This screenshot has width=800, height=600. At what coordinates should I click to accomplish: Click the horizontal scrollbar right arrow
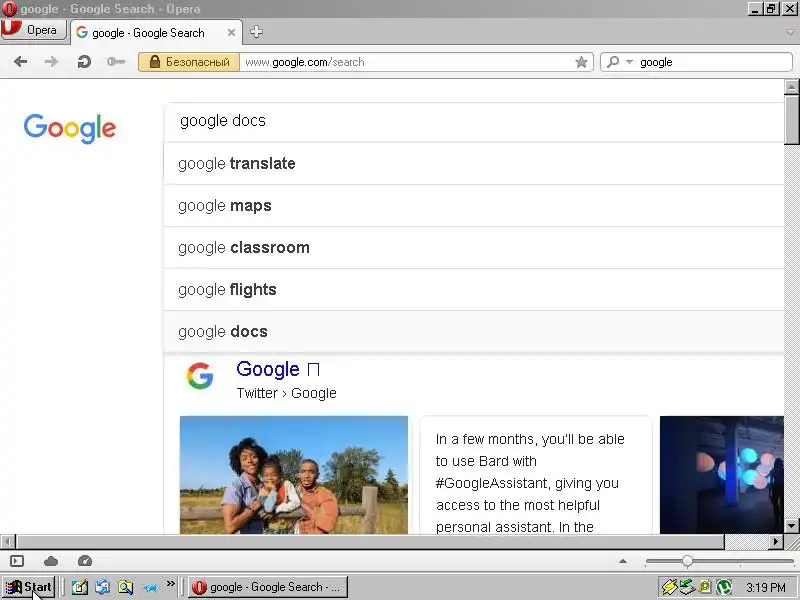[x=776, y=541]
